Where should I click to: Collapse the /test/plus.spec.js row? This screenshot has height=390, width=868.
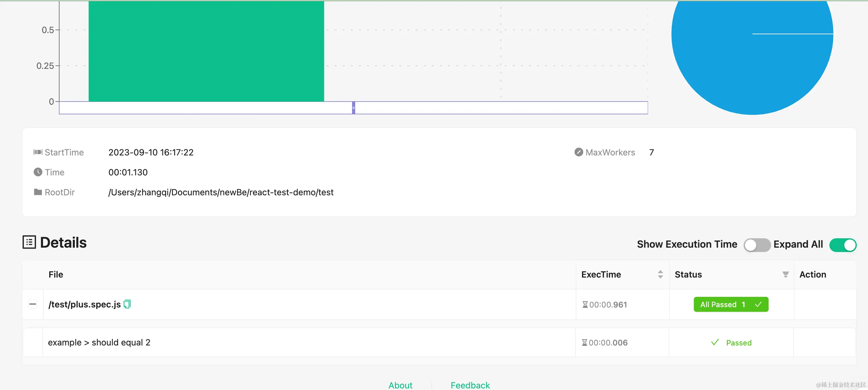[33, 304]
